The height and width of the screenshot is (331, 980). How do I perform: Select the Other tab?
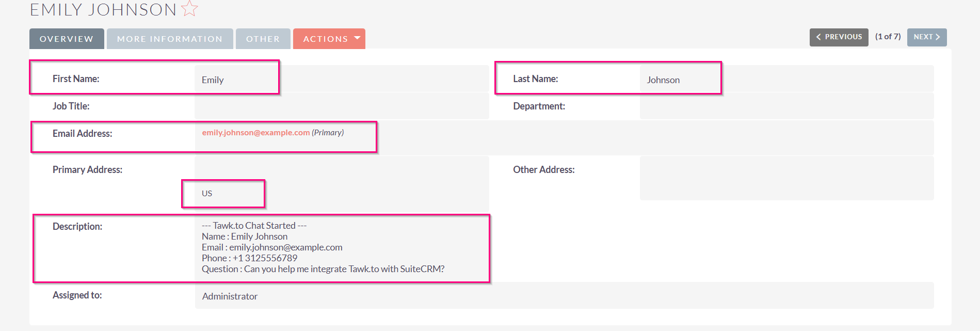pyautogui.click(x=263, y=39)
